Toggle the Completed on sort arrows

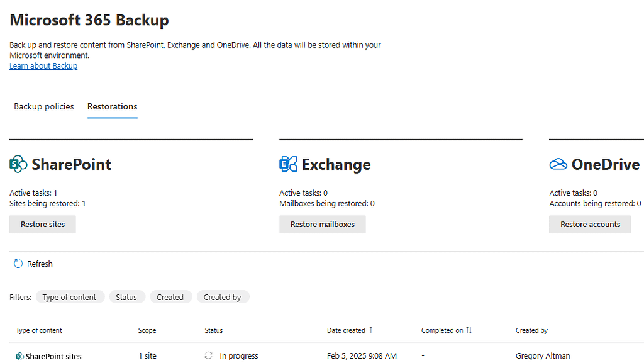[469, 330]
